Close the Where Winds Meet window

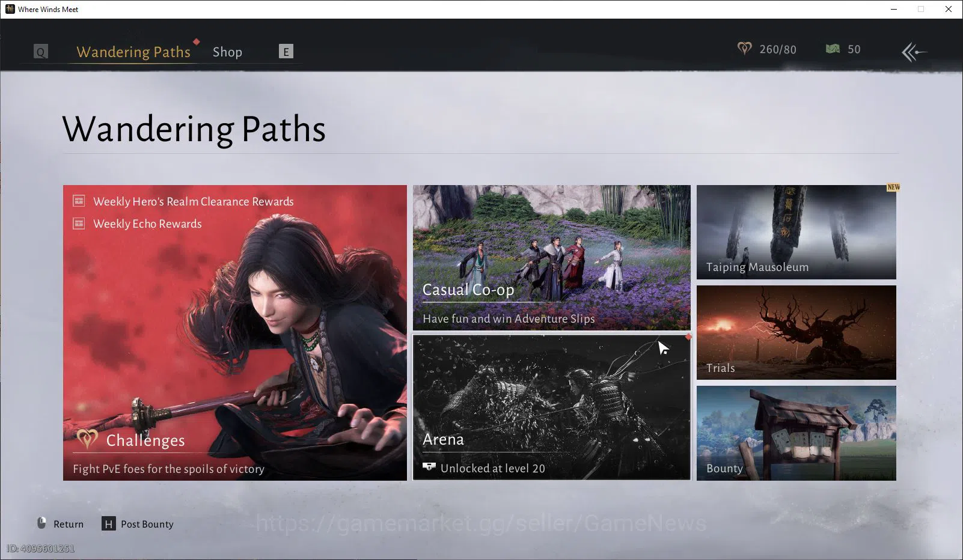[x=949, y=9]
